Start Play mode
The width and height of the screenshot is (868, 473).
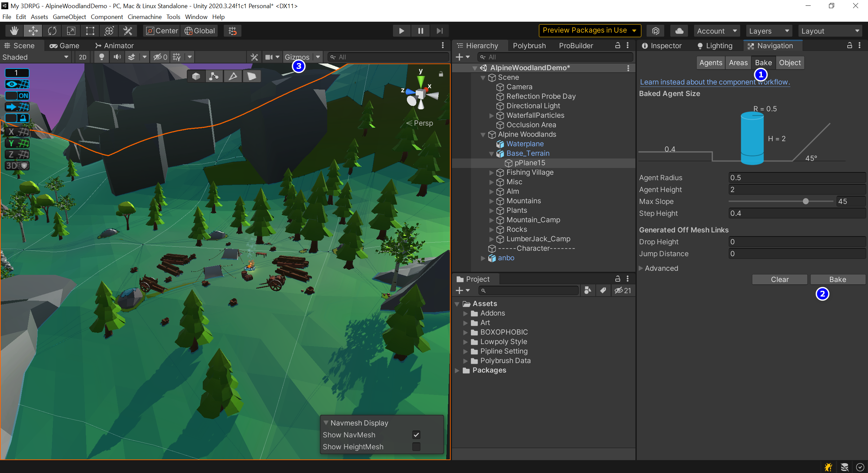pyautogui.click(x=401, y=31)
